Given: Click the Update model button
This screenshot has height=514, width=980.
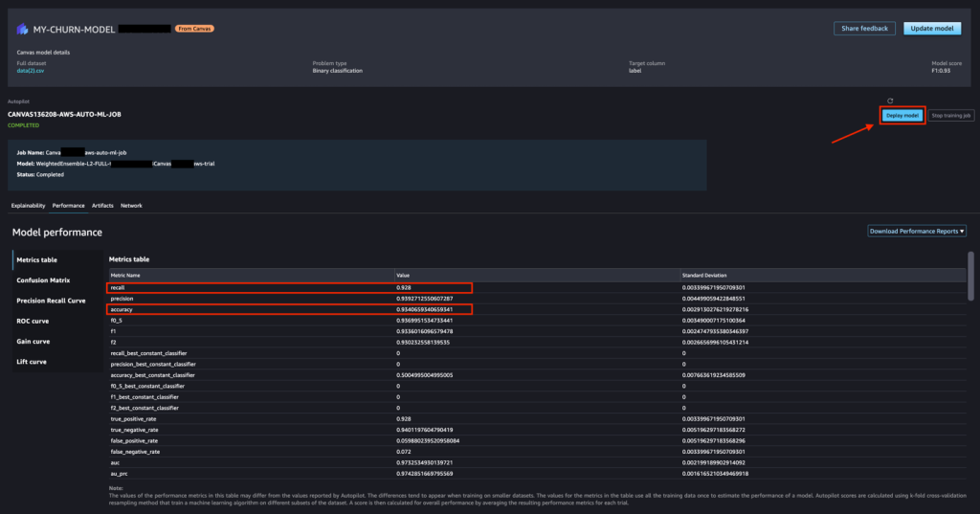Looking at the screenshot, I should pyautogui.click(x=932, y=28).
